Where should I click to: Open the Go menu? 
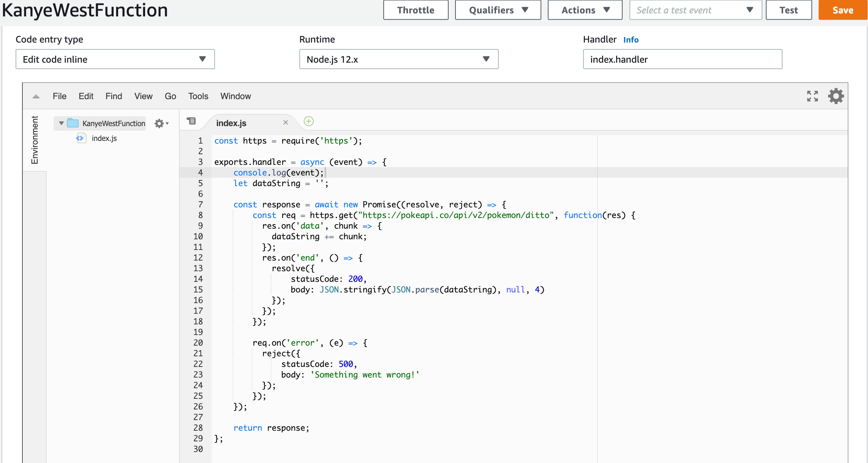coord(171,96)
